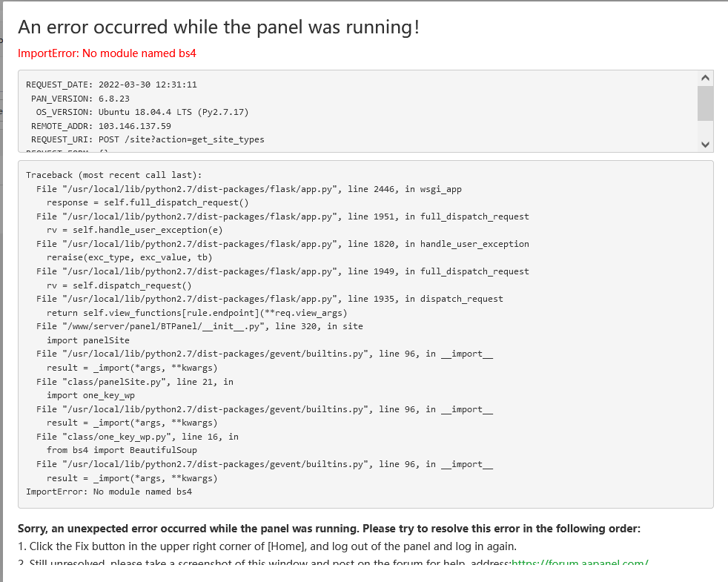Click the "Click the Fix button" instruction line
728x582 pixels.
267,546
